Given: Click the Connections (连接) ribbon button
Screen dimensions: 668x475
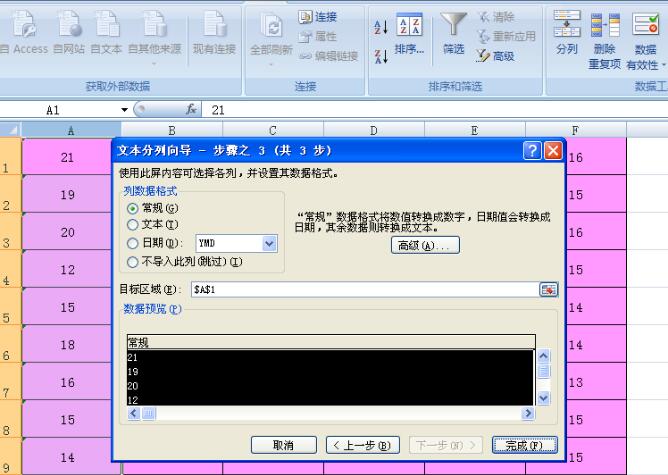Looking at the screenshot, I should tap(317, 17).
